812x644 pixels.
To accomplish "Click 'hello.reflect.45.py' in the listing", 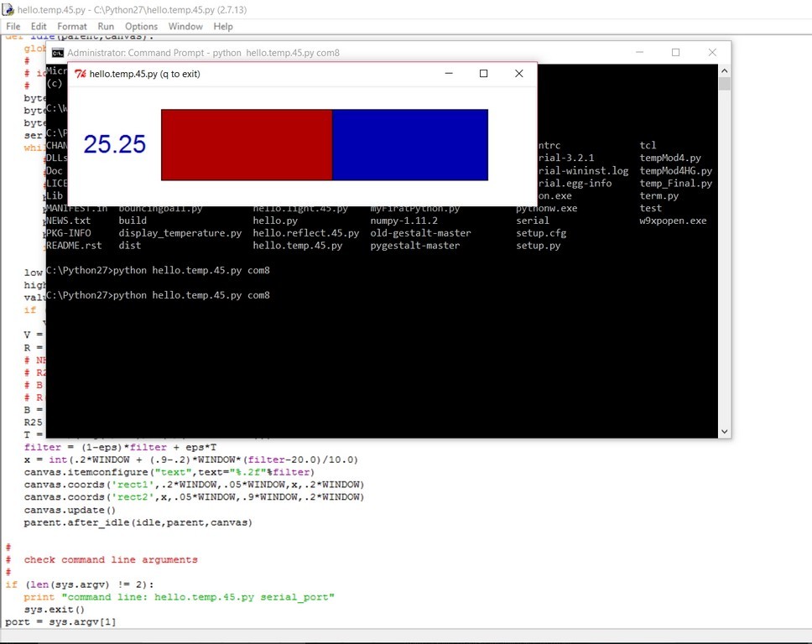I will pyautogui.click(x=306, y=233).
